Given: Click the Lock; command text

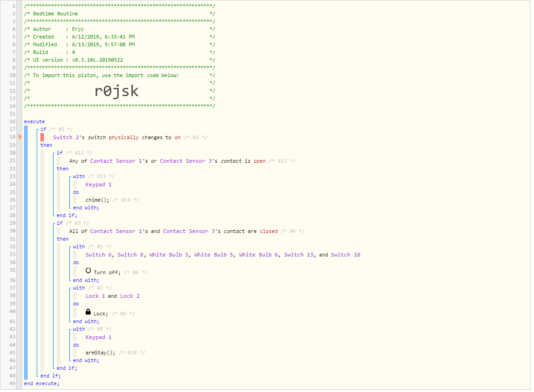Looking at the screenshot, I should click(101, 314).
